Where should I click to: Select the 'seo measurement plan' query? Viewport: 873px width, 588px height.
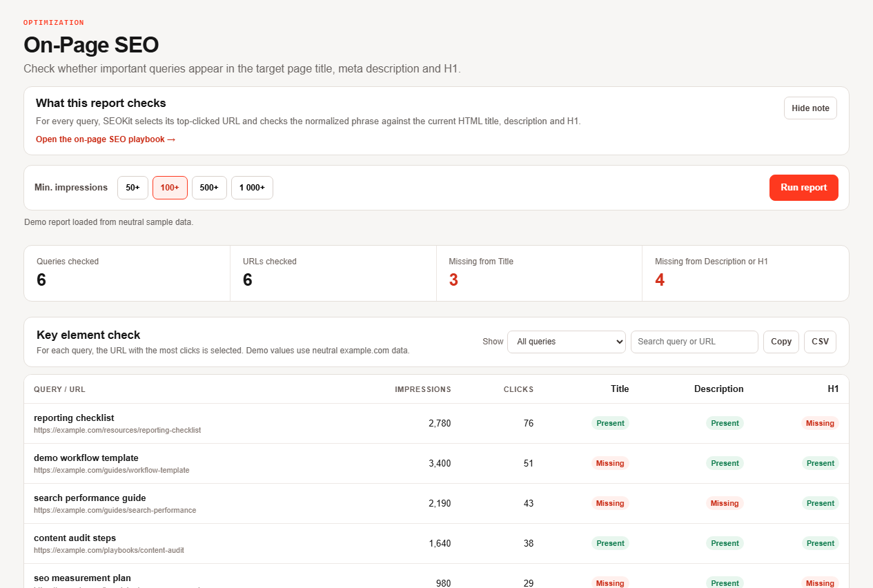[x=82, y=578]
